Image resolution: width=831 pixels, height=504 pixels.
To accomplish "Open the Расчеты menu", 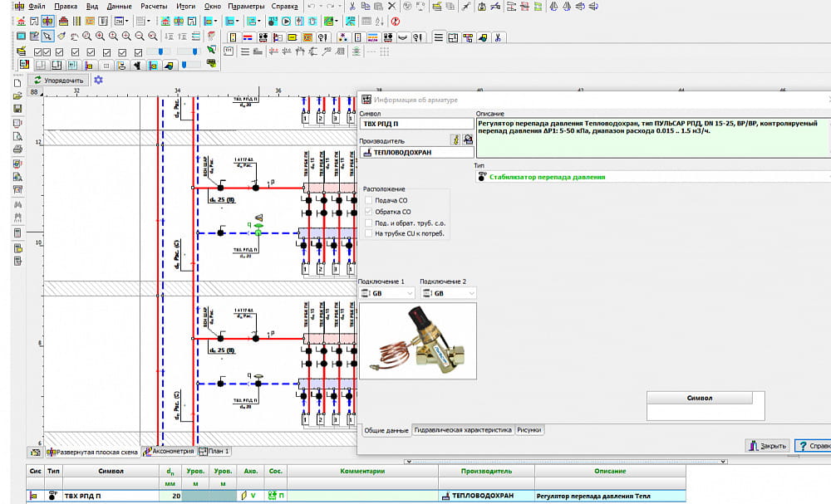I will tap(154, 7).
